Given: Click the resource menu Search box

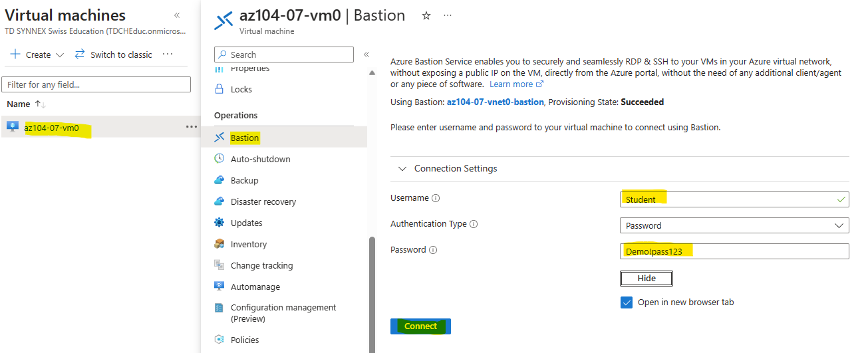Looking at the screenshot, I should pos(284,55).
